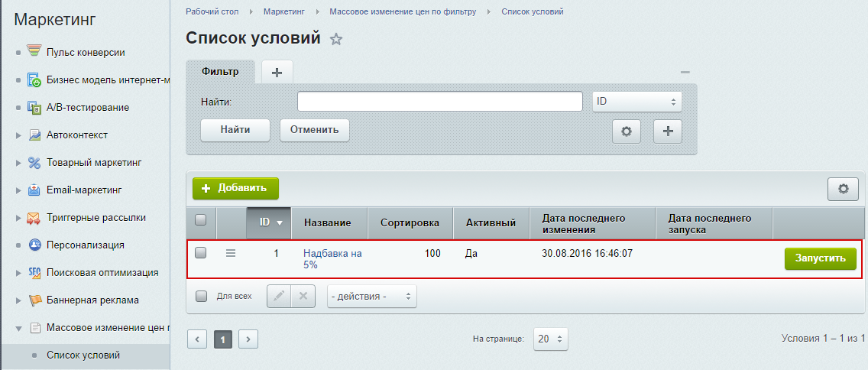Check the checkbox for row ID 1
868x370 pixels.
201,253
